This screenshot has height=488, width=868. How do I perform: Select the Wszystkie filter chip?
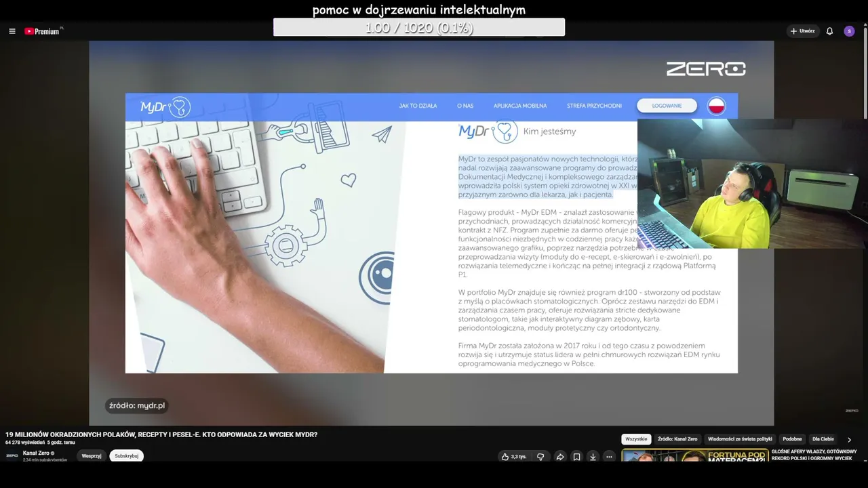point(636,439)
